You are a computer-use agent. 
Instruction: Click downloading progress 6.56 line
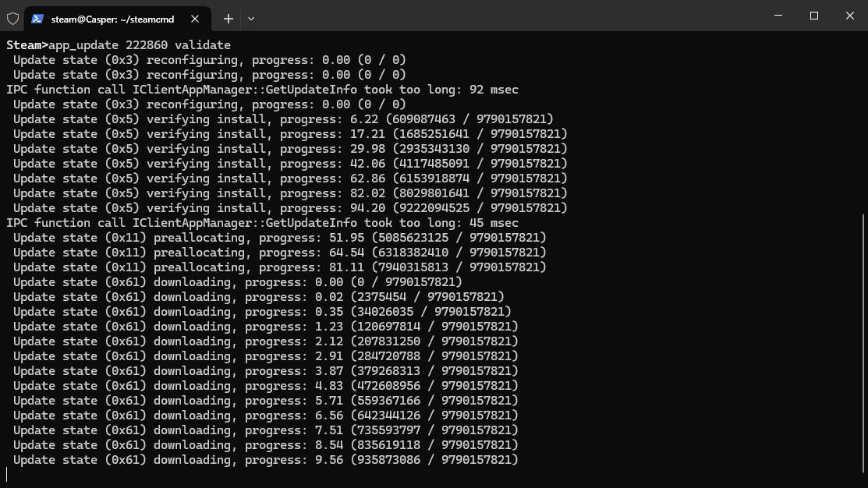pos(266,416)
